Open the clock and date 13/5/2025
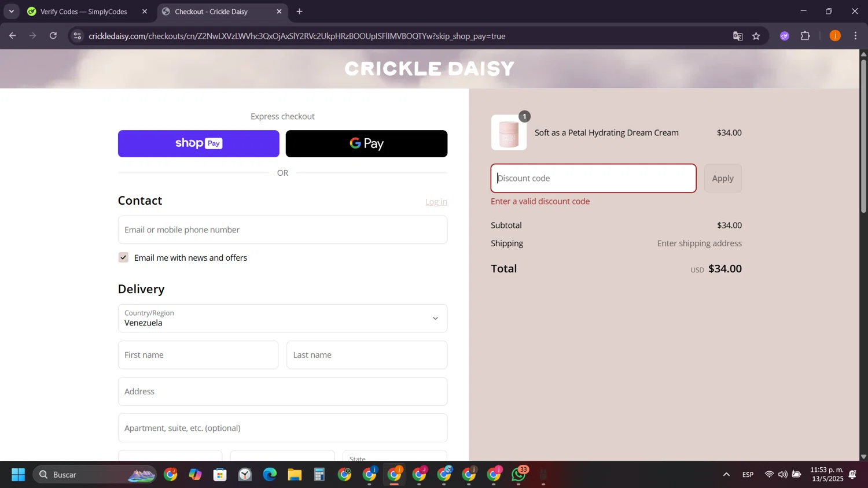This screenshot has width=868, height=488. pyautogui.click(x=827, y=474)
